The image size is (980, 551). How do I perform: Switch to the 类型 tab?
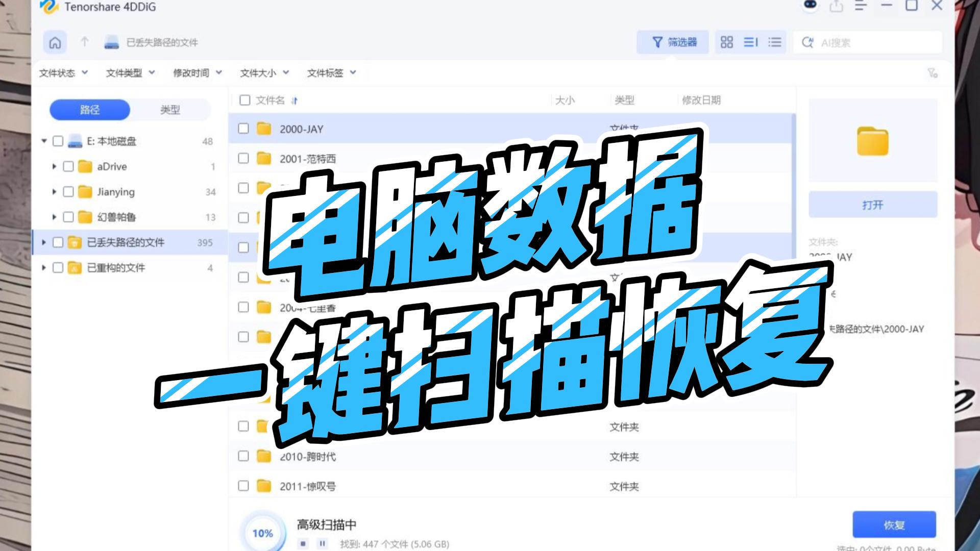point(170,110)
